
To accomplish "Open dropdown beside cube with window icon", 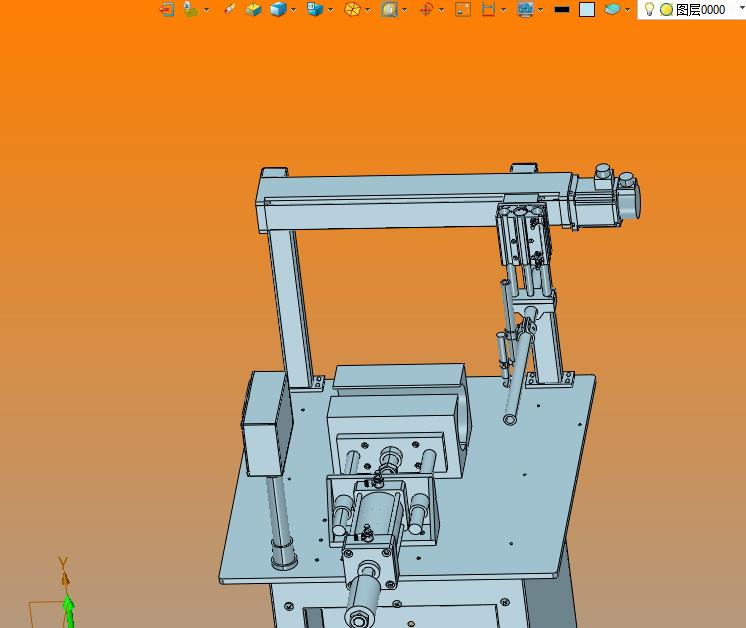I will (x=331, y=10).
